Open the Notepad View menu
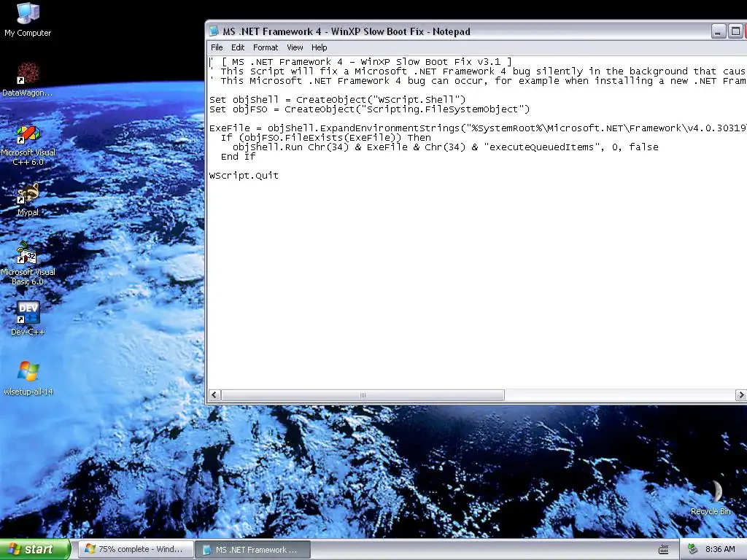Screen dimensions: 747x560 295,47
